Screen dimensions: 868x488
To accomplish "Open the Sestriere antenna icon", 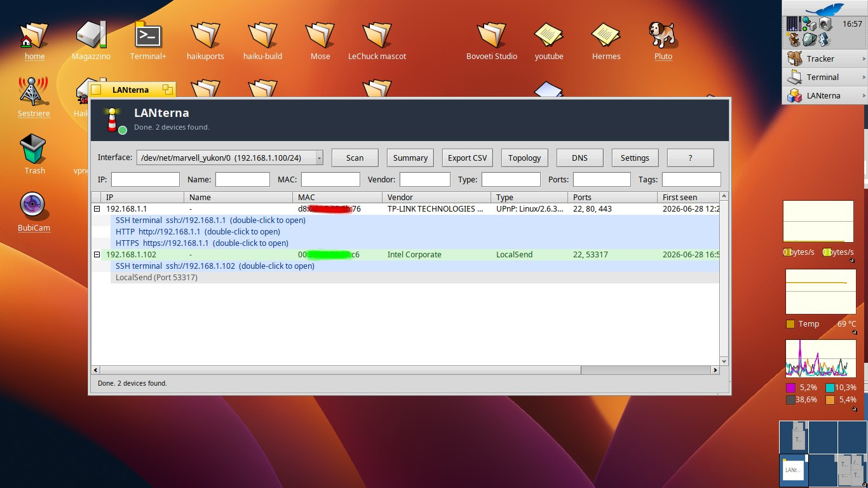I will click(x=33, y=91).
